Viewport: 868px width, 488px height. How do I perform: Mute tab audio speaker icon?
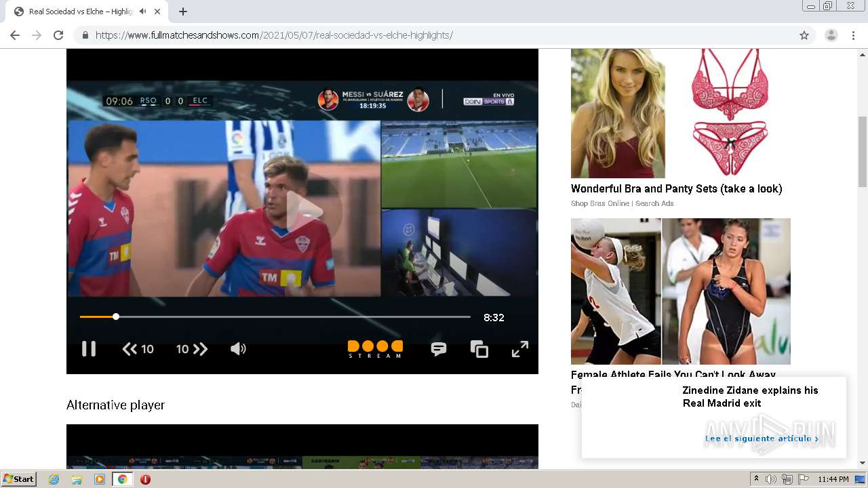coord(143,12)
